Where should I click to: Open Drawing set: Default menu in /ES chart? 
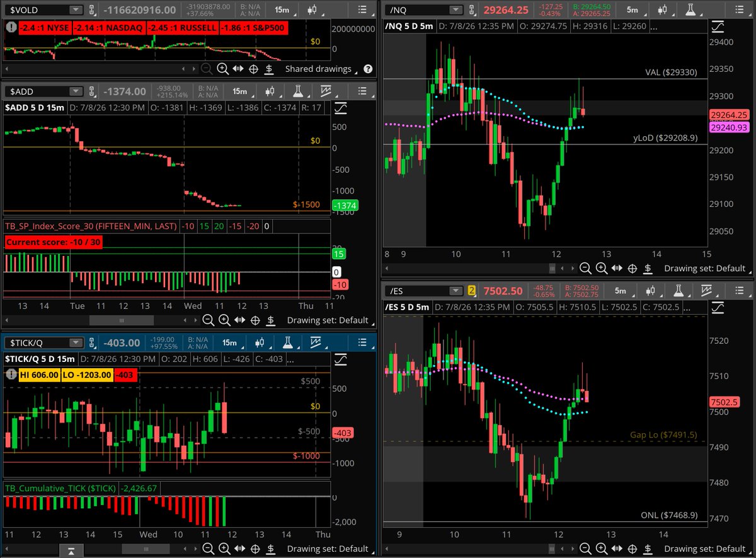(x=707, y=549)
